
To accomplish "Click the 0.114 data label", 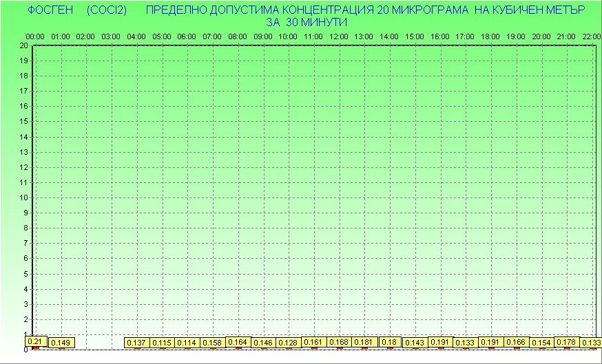I will (x=187, y=343).
